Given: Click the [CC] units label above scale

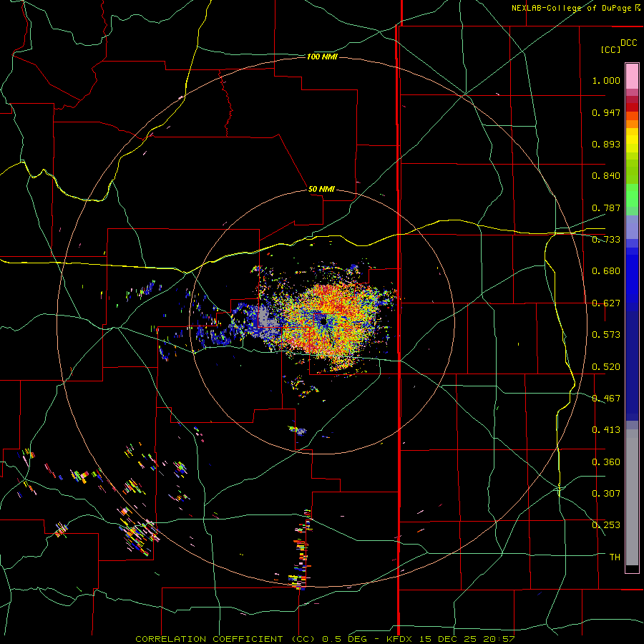Looking at the screenshot, I should click(x=610, y=49).
